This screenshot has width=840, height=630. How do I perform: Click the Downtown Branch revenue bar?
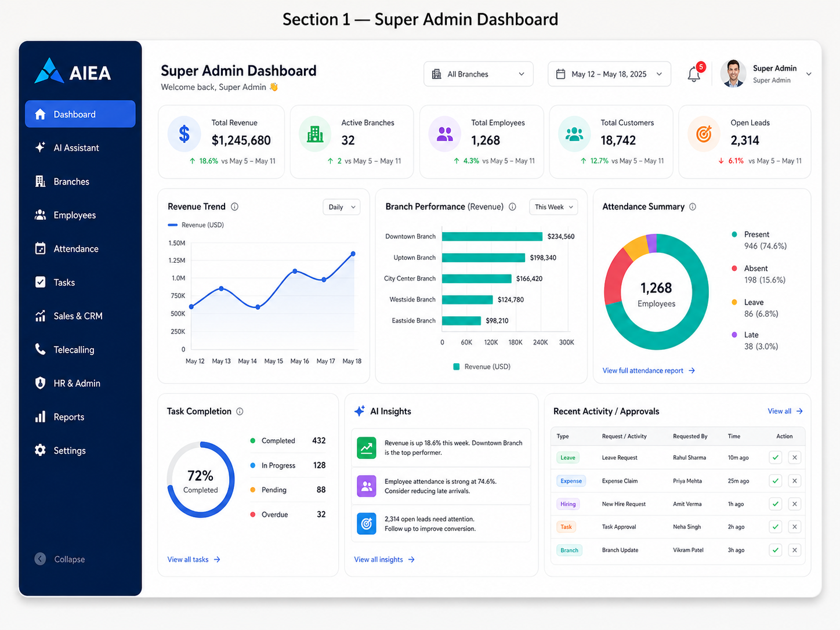(x=492, y=236)
